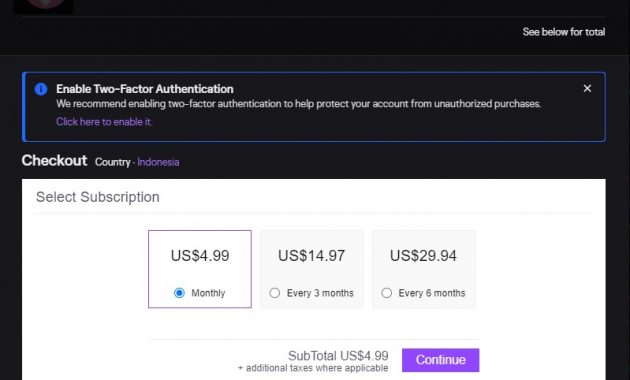
Task: Pick the US$14.97 subscription card
Action: coord(312,269)
